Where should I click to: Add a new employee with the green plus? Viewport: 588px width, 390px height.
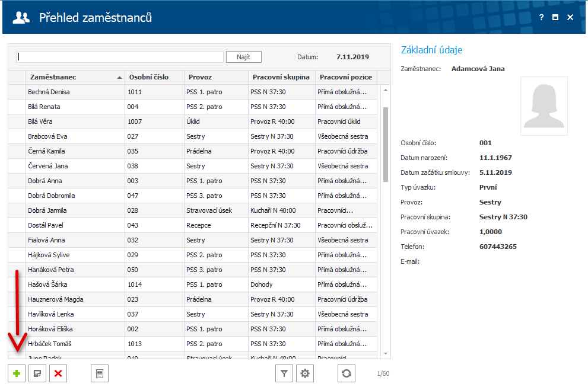[x=17, y=373]
